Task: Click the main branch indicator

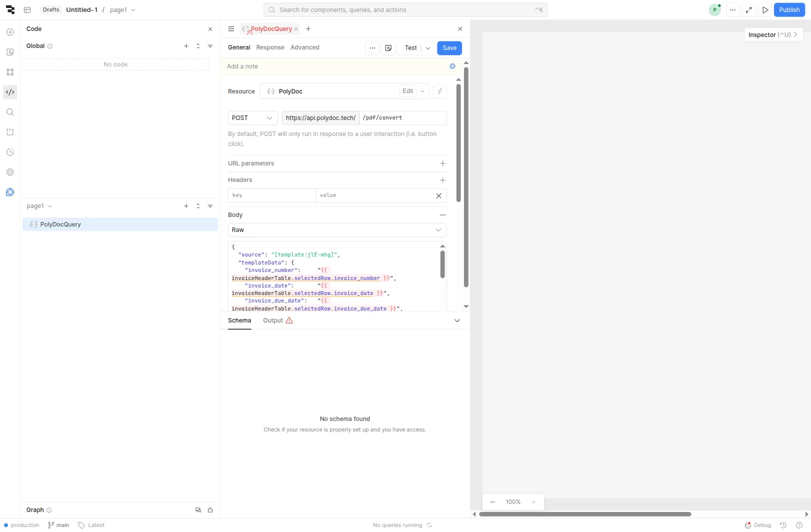Action: pos(58,525)
